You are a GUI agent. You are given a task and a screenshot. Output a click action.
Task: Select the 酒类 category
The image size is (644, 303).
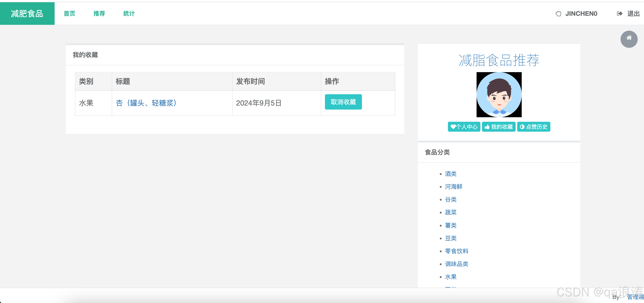[x=450, y=174]
